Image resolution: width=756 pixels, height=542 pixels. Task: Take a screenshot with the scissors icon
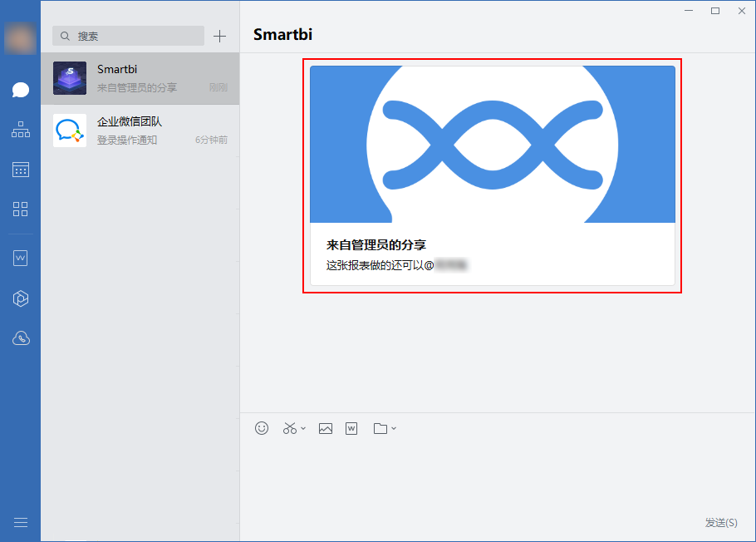290,428
